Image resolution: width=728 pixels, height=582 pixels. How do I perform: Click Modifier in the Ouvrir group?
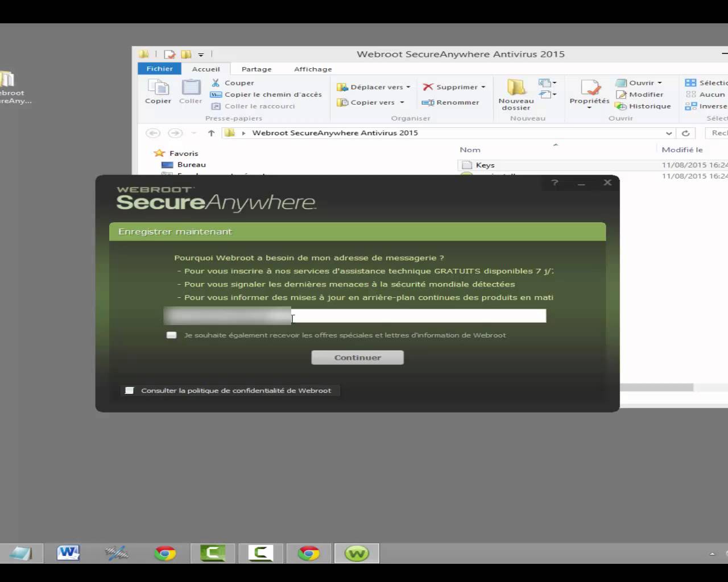[639, 94]
